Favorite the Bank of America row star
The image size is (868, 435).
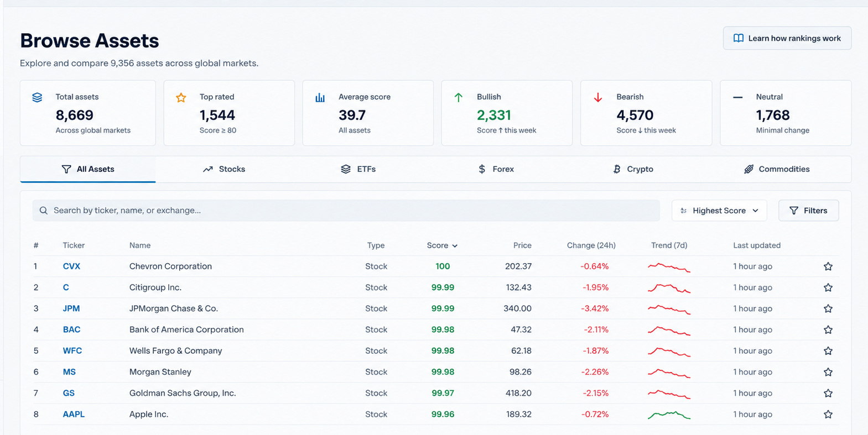(x=828, y=330)
